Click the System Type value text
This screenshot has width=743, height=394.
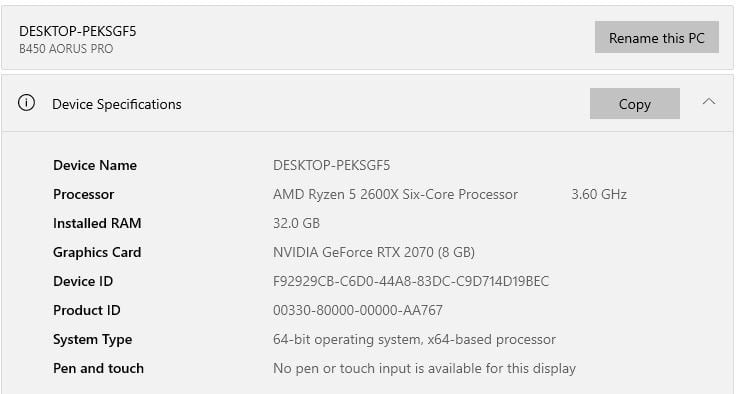click(414, 339)
